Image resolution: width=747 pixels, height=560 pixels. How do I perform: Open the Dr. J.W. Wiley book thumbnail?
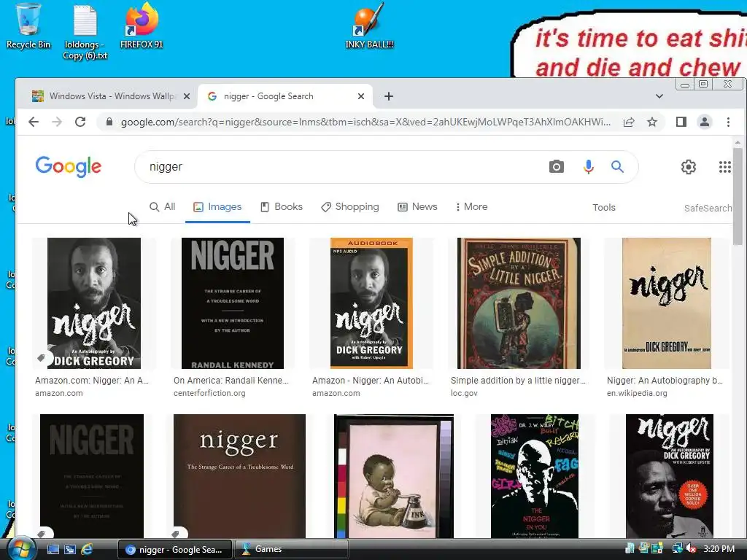pos(535,476)
